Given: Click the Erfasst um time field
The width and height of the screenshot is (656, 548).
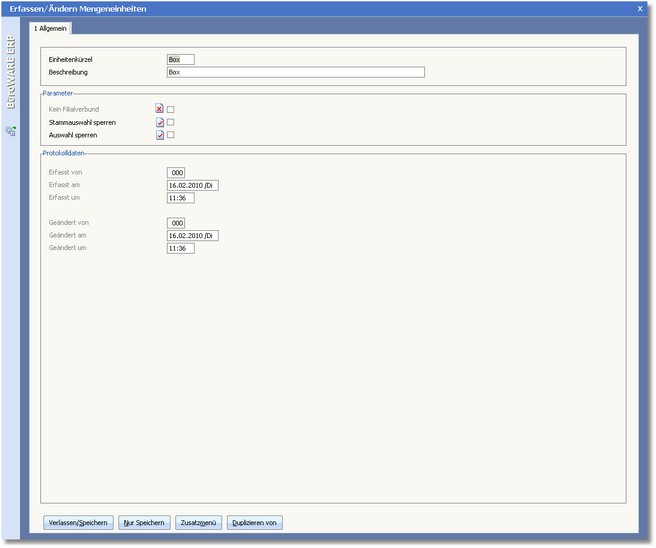Looking at the screenshot, I should coord(181,198).
